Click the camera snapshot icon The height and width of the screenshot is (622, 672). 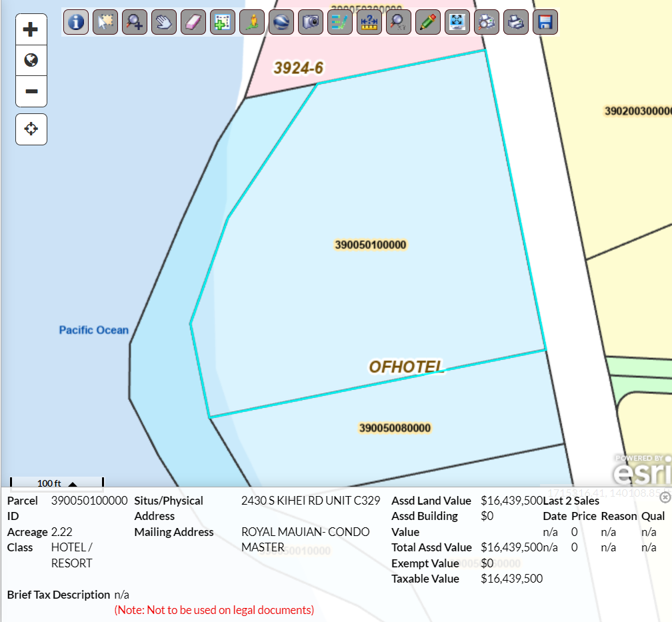point(311,22)
